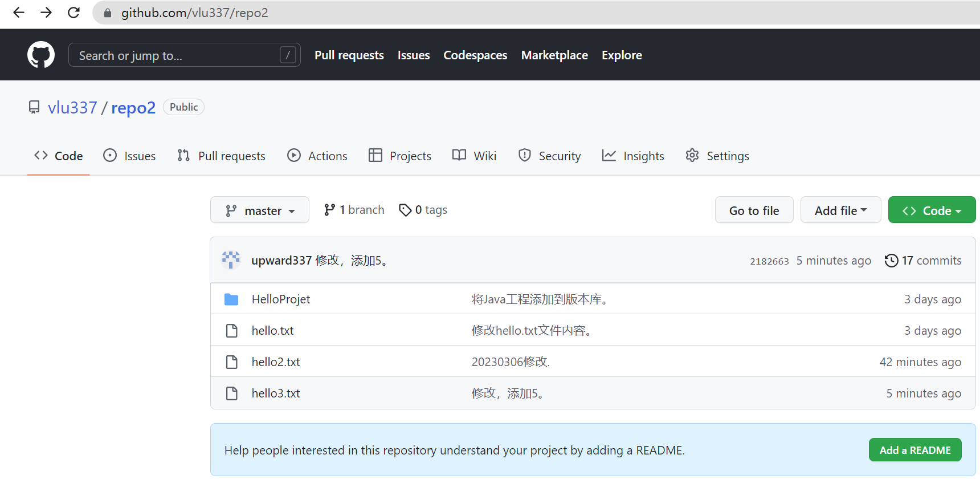Open Issues in the top header

(x=414, y=55)
